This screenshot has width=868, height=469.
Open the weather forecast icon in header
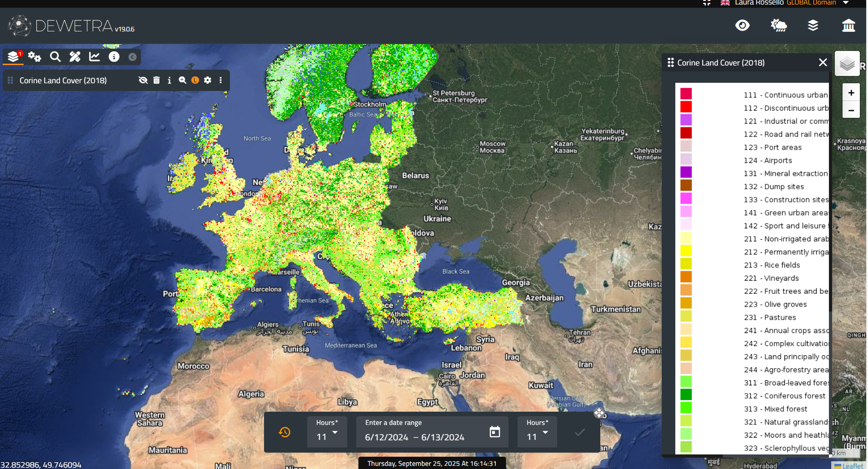point(778,25)
